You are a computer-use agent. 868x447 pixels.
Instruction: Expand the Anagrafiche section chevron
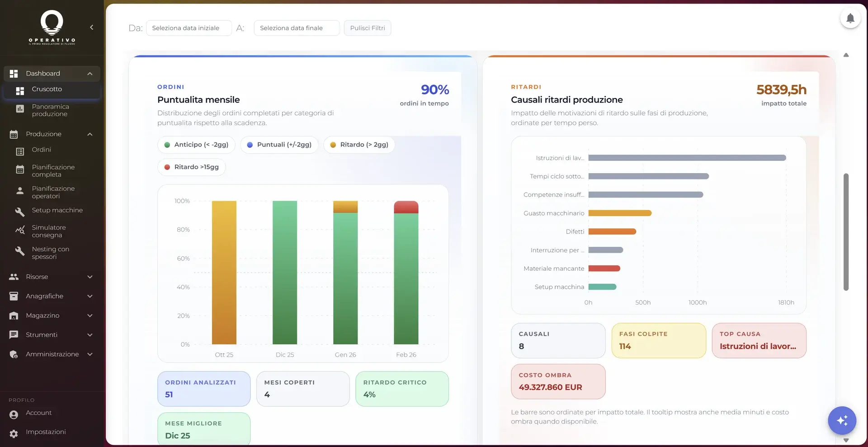pos(90,296)
